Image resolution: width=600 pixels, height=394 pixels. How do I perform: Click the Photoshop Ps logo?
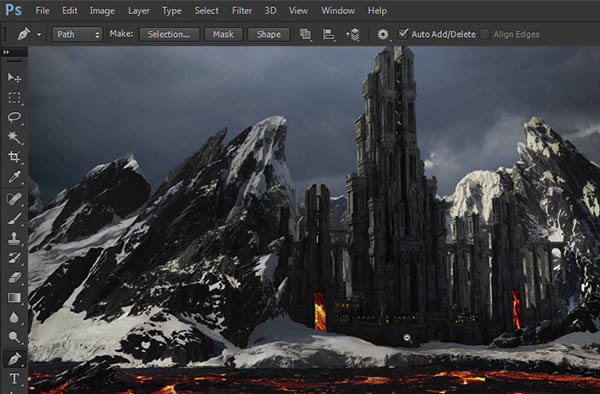click(13, 10)
